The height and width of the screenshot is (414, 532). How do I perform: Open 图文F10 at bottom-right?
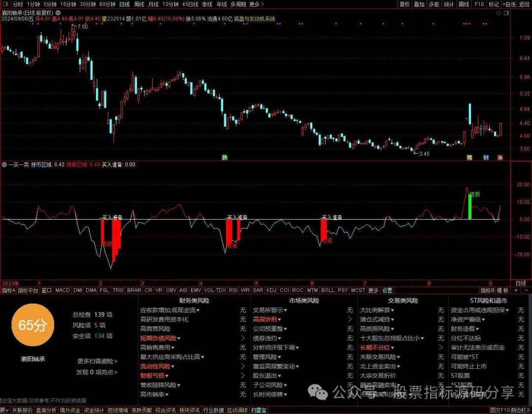tap(500, 410)
